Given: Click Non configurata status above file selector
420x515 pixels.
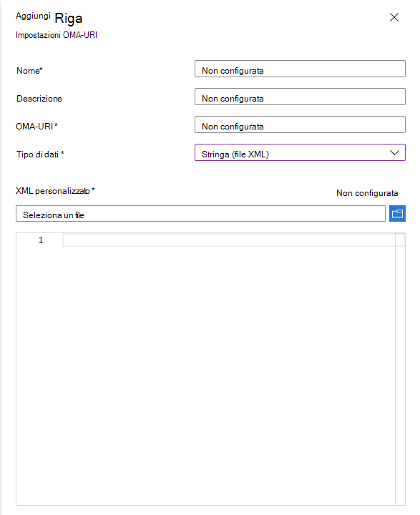Looking at the screenshot, I should click(x=367, y=193).
